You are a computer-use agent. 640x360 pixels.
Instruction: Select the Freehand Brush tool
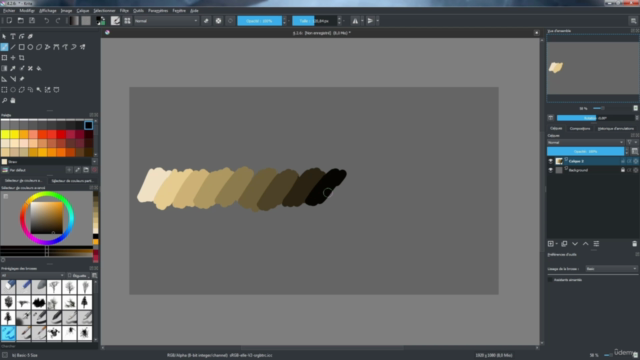4,47
